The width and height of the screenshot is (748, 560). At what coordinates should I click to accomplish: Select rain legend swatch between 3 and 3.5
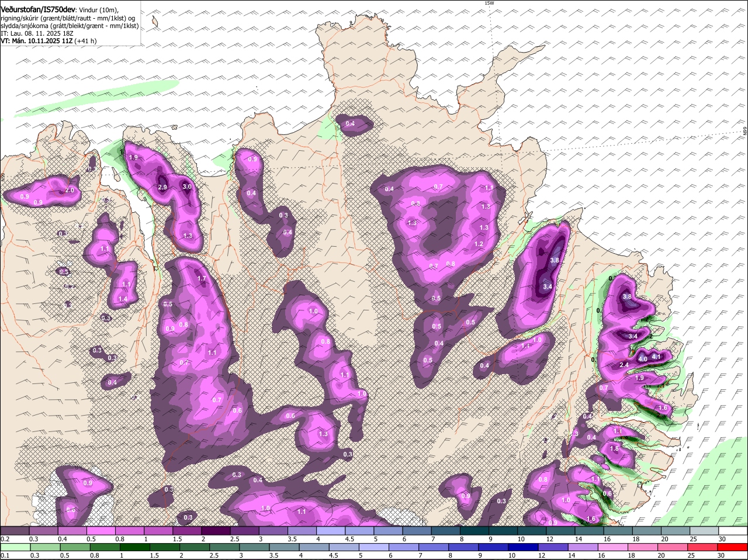pos(255,547)
